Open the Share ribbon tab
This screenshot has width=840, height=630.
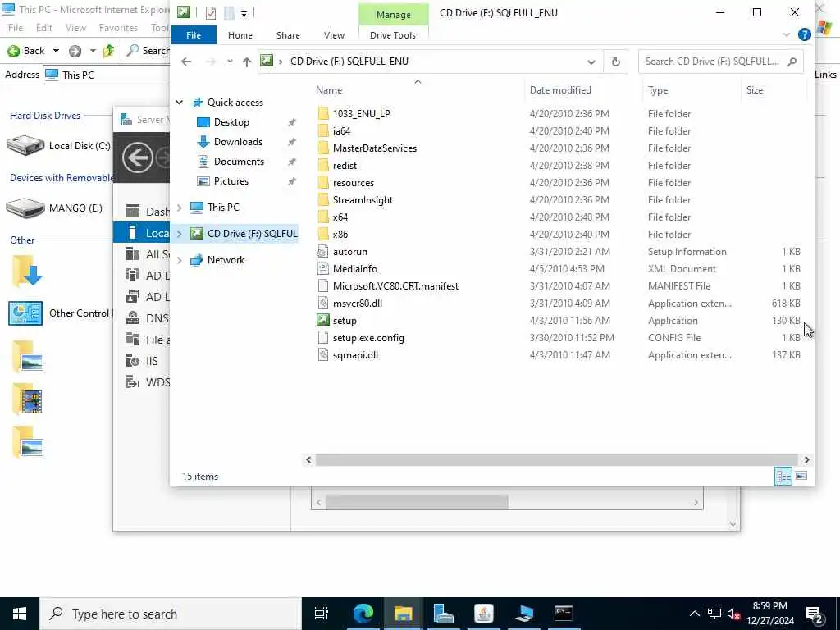point(288,35)
